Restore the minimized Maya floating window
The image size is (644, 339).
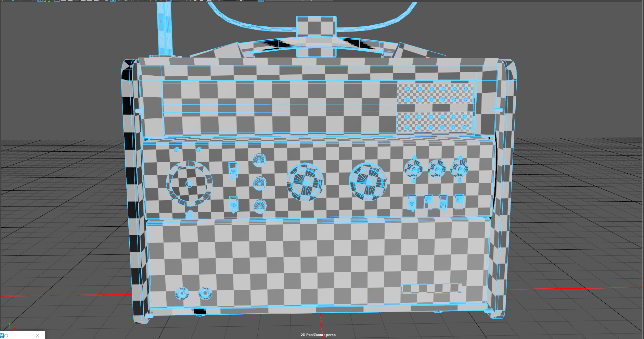point(6,336)
